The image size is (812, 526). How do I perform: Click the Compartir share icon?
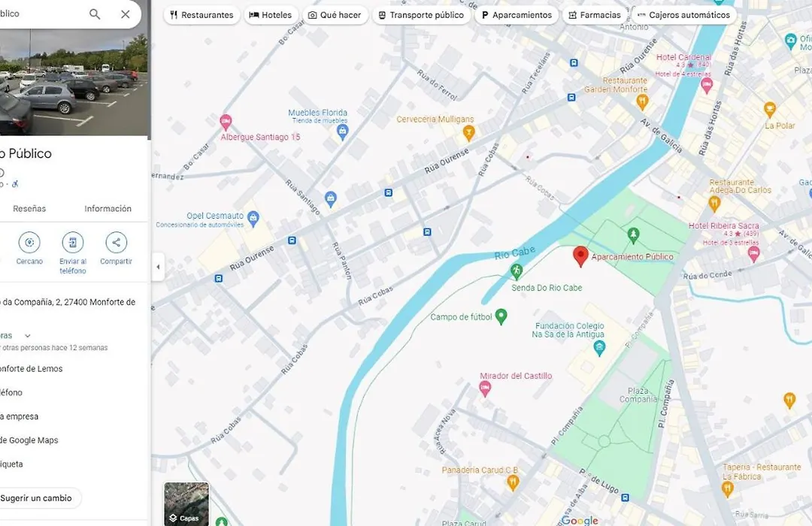(x=116, y=242)
